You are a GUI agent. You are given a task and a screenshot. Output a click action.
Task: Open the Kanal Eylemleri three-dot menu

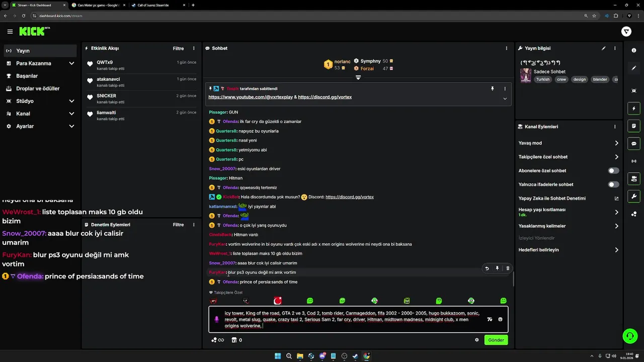(615, 127)
